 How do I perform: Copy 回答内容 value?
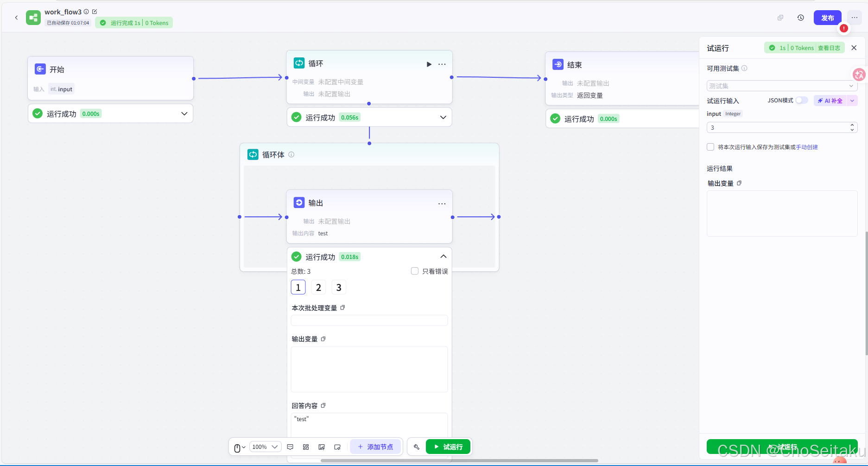coord(323,405)
